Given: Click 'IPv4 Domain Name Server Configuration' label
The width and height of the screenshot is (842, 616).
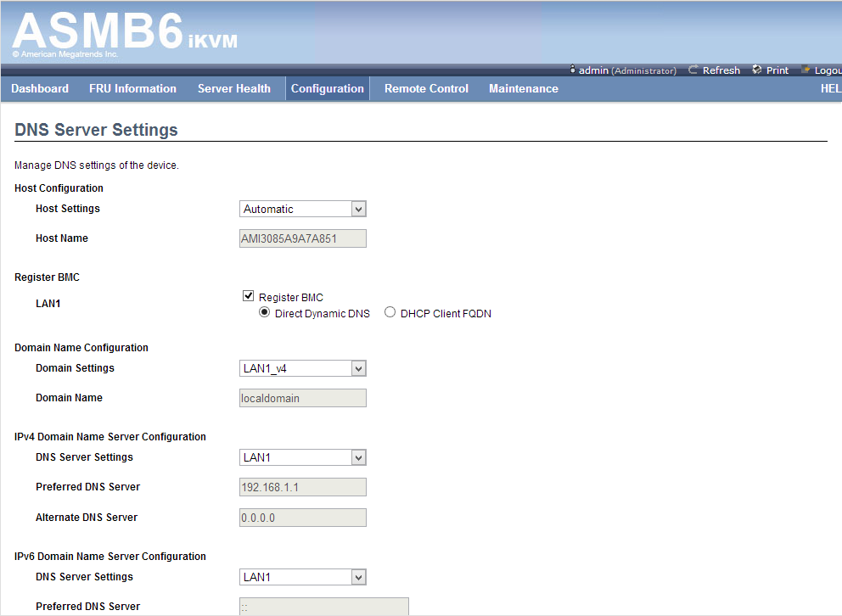Looking at the screenshot, I should (110, 437).
